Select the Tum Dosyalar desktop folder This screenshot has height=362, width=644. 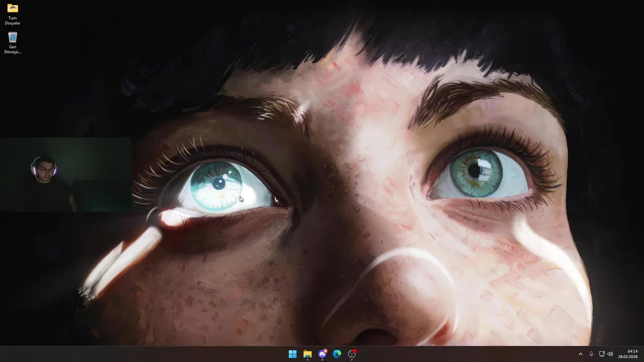point(13,14)
